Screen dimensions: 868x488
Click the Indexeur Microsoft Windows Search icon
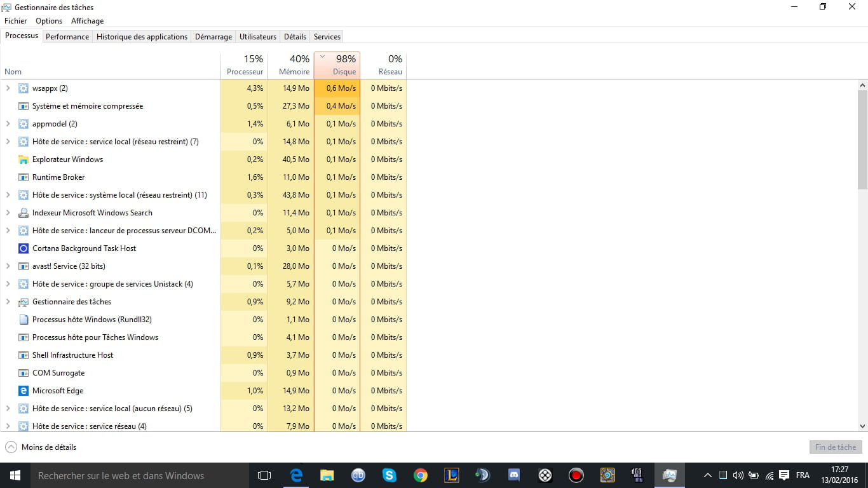pyautogui.click(x=24, y=213)
